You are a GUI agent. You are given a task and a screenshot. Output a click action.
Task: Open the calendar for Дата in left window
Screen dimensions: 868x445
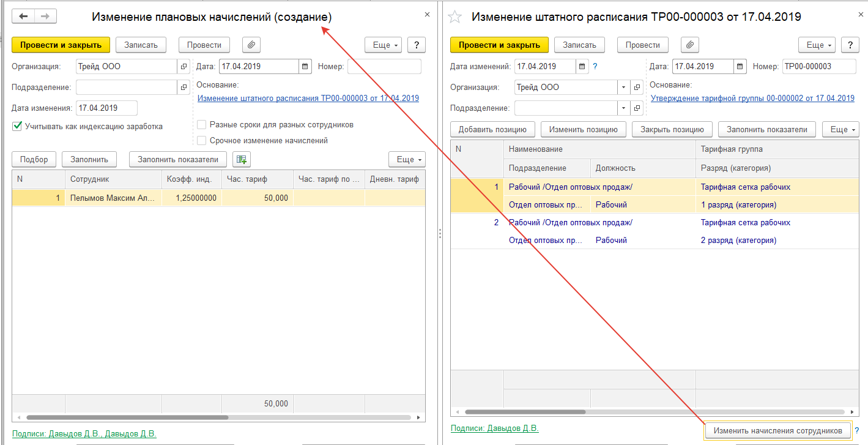click(x=305, y=67)
